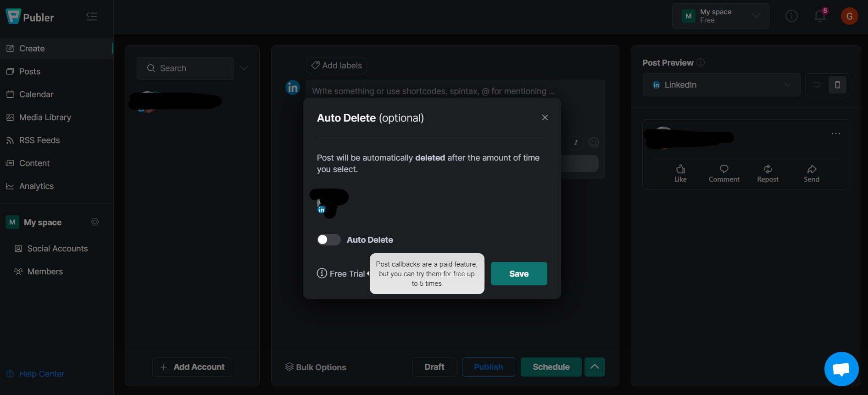Open the live chat bubble
868x395 pixels.
[841, 369]
